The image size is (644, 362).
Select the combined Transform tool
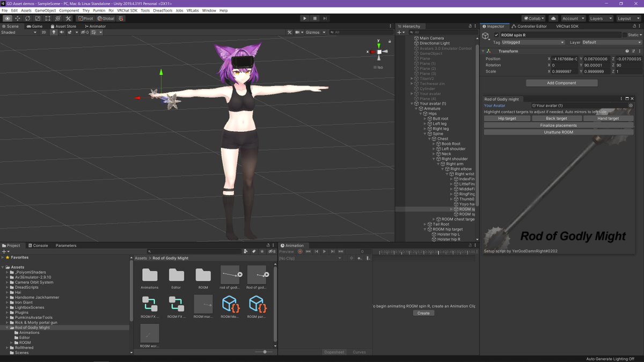tap(58, 18)
